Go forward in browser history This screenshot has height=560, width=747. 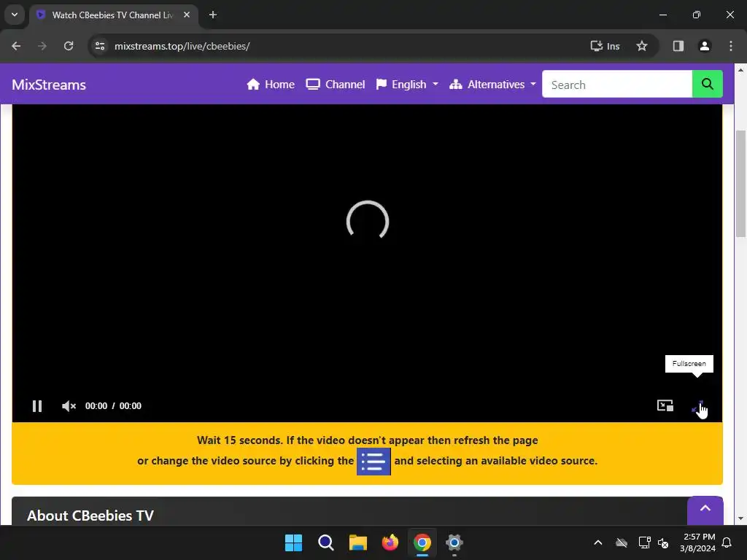42,46
